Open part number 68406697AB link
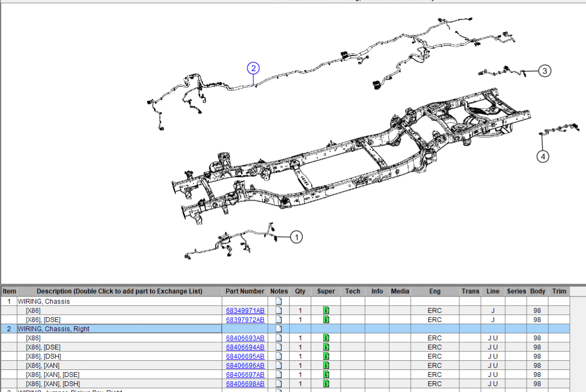 [245, 375]
